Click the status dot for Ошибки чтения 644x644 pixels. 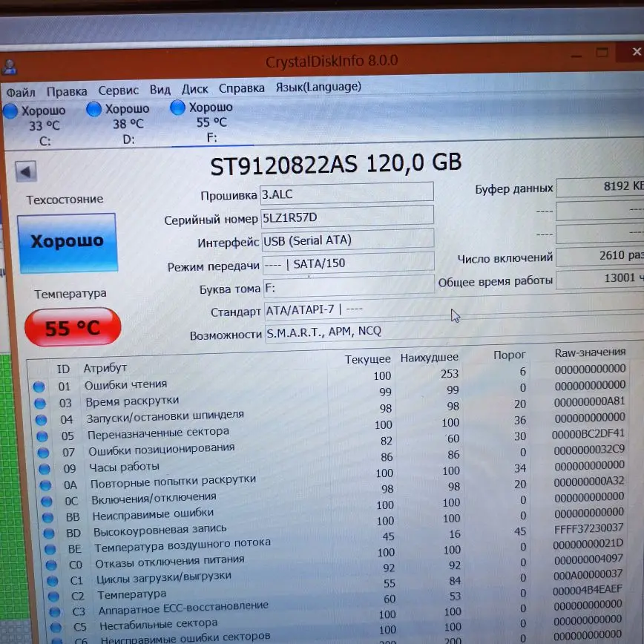(x=39, y=387)
